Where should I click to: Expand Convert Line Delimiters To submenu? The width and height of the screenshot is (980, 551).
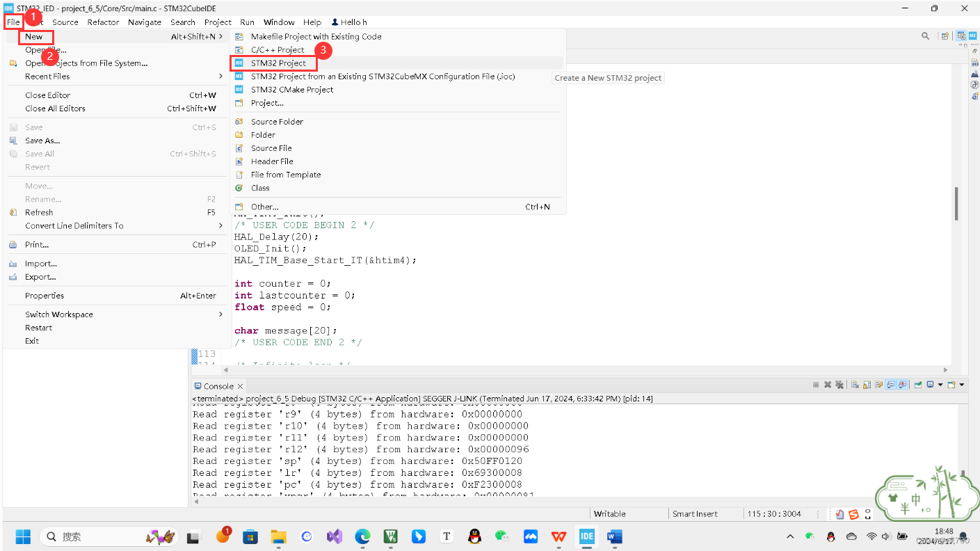pyautogui.click(x=221, y=226)
